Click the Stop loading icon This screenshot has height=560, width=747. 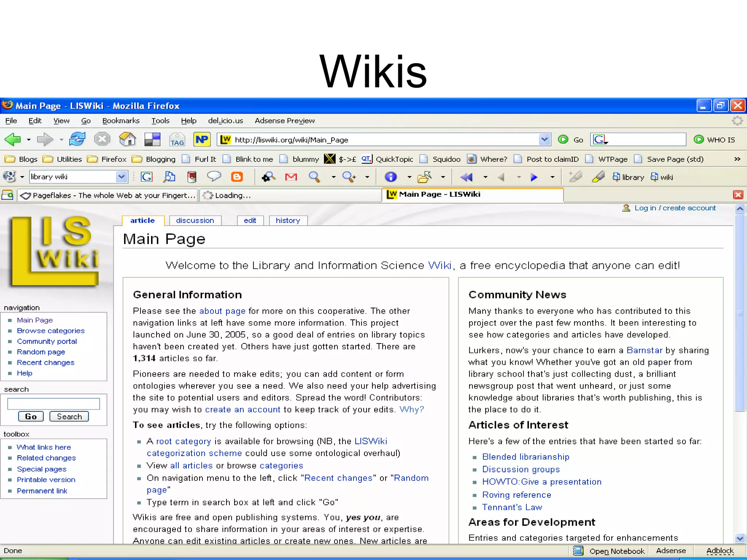pyautogui.click(x=102, y=139)
